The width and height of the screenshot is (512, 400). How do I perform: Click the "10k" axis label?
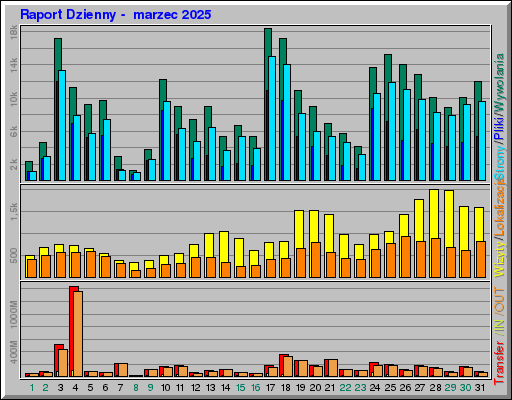tap(14, 99)
